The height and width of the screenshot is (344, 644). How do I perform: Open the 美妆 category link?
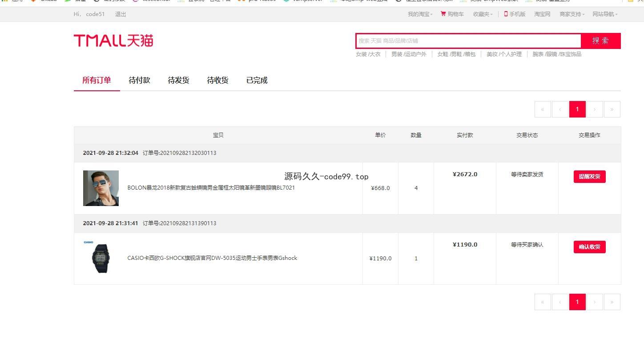click(492, 54)
